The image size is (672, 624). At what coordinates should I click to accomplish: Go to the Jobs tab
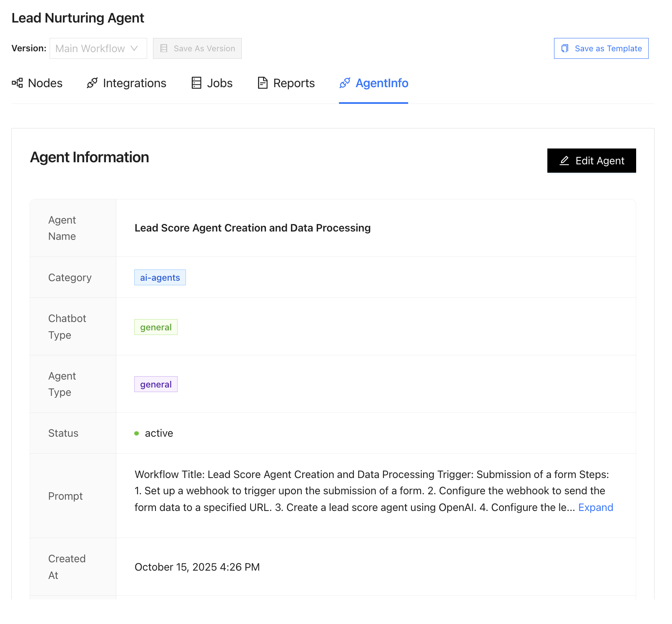pyautogui.click(x=220, y=83)
